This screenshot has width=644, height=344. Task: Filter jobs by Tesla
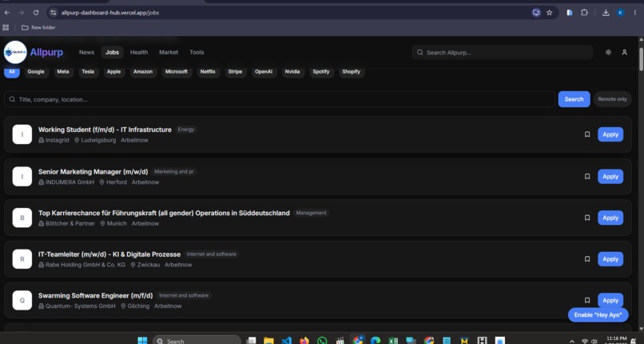tap(88, 71)
